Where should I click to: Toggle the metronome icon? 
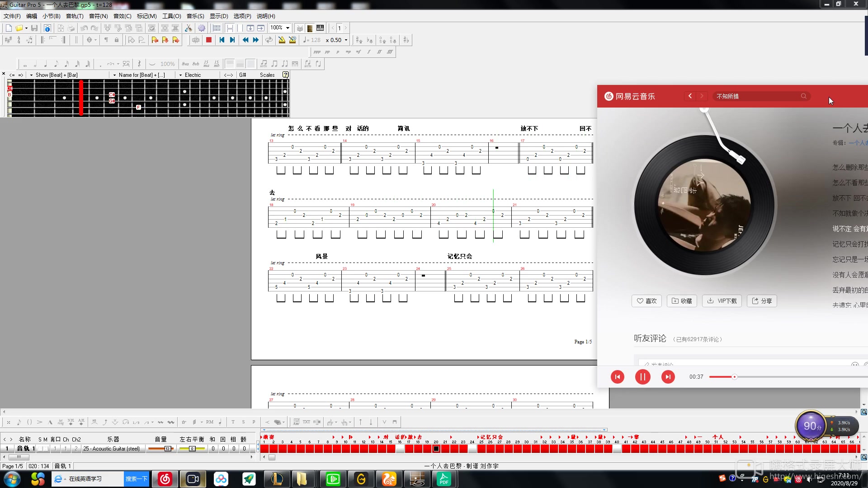pyautogui.click(x=282, y=40)
